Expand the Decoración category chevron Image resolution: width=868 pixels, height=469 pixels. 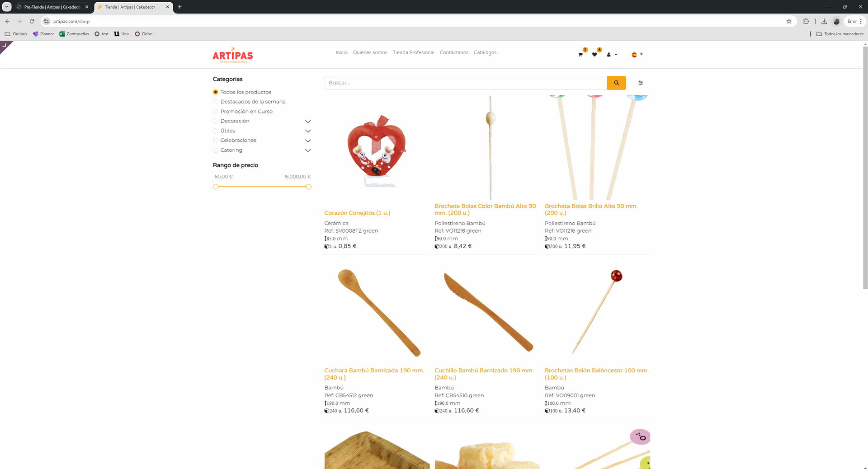coord(308,122)
